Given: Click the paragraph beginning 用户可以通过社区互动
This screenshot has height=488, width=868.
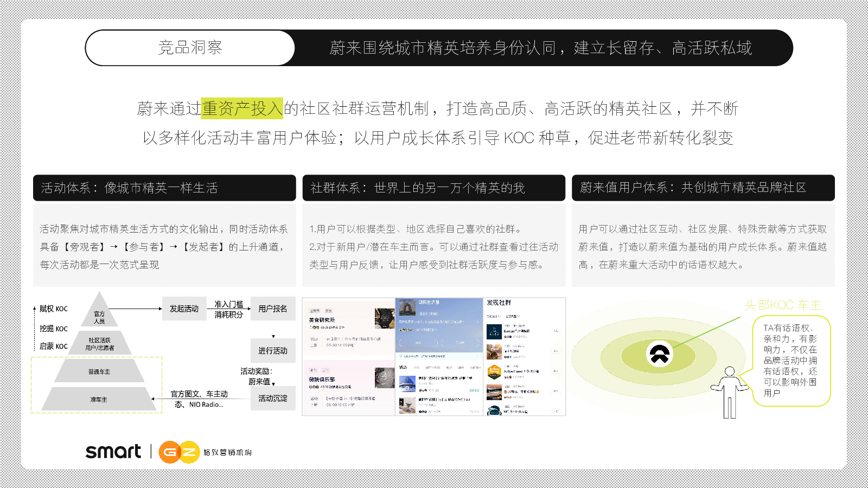Looking at the screenshot, I should pos(703,247).
